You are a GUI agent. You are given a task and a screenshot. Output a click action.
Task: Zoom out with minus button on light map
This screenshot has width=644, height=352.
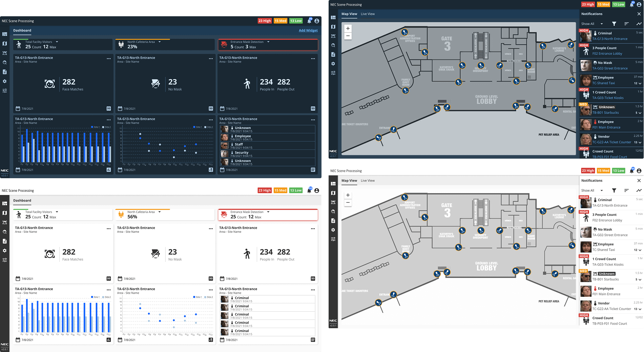pyautogui.click(x=348, y=203)
